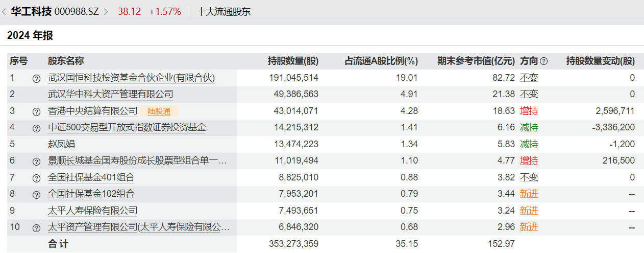The height and width of the screenshot is (253, 644).
Task: Click 减持 in 赵凤娟 row
Action: 529,144
